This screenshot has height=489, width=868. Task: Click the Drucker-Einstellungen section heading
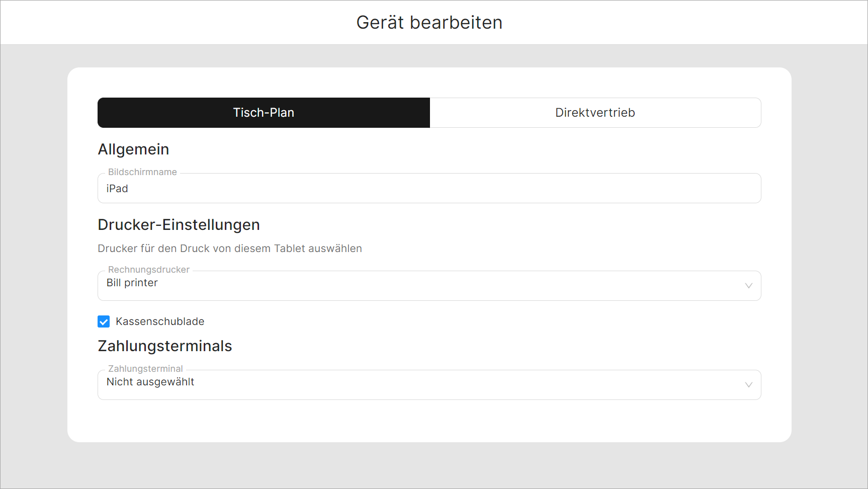pyautogui.click(x=179, y=225)
